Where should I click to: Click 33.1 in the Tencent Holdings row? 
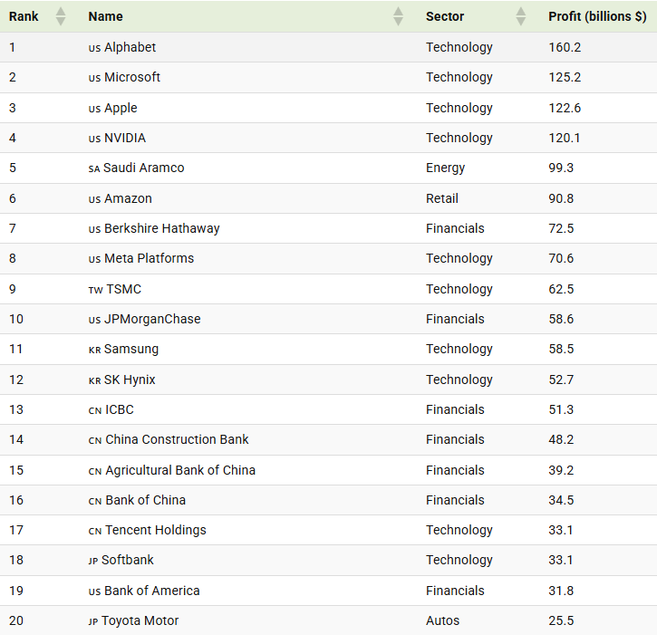click(561, 530)
